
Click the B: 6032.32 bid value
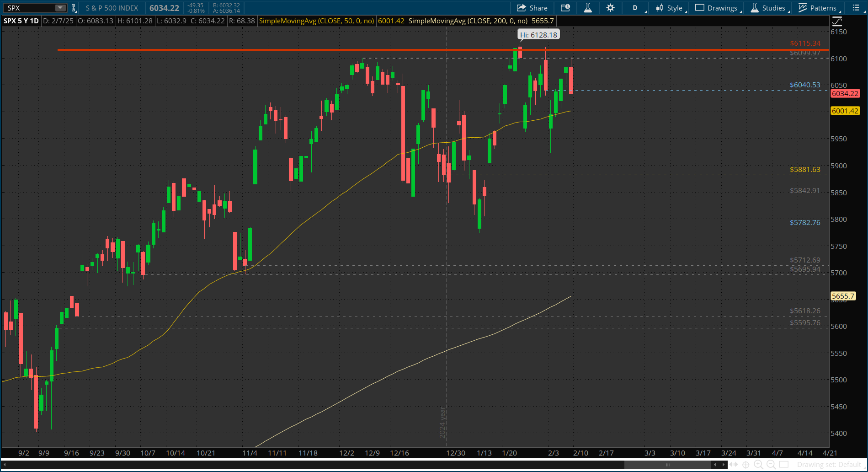(x=226, y=5)
